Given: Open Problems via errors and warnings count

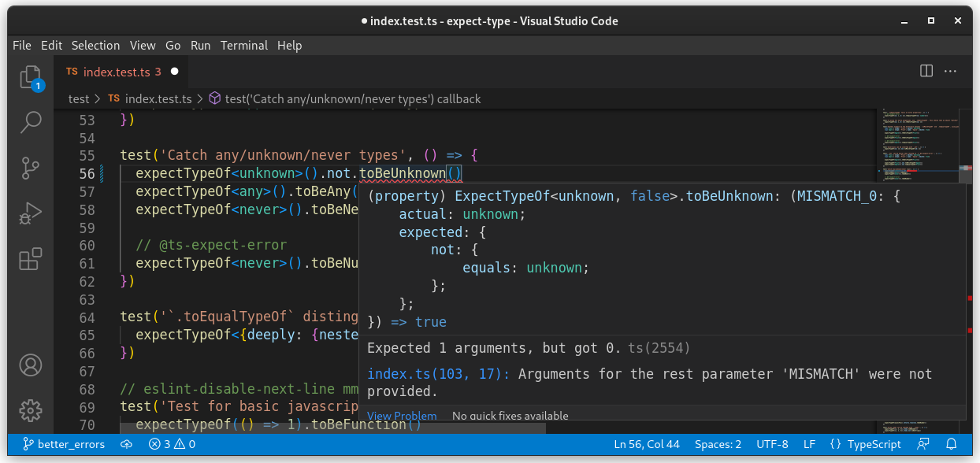Looking at the screenshot, I should (x=172, y=444).
